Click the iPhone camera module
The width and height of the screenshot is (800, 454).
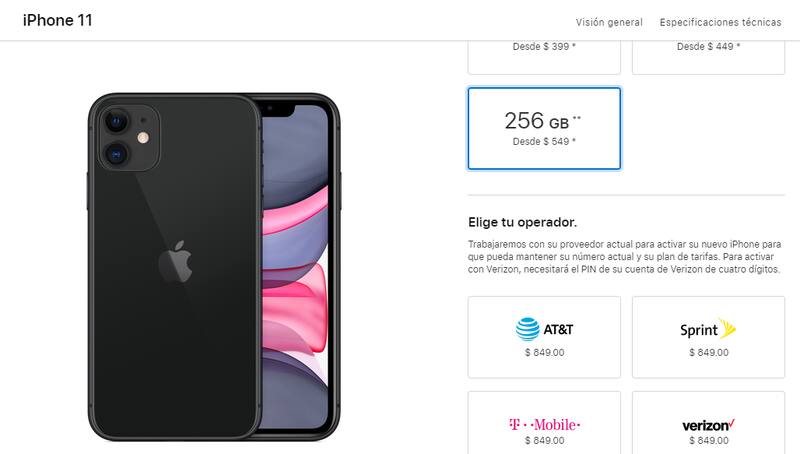coord(129,138)
